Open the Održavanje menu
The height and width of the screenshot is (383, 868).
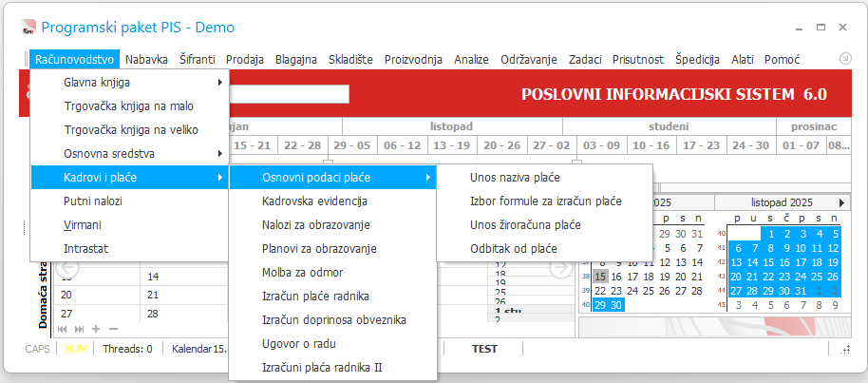(x=529, y=59)
